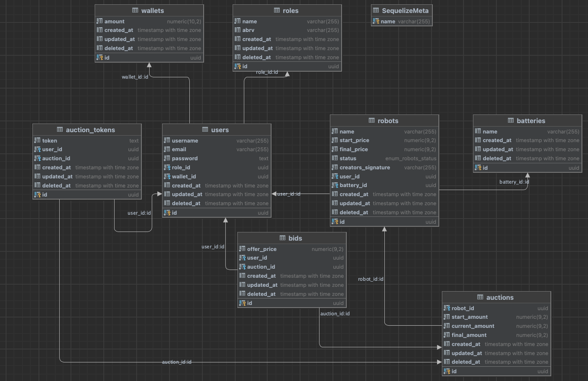The image size is (588, 381).
Task: Select the creators_signature column in robots
Action: (x=384, y=167)
